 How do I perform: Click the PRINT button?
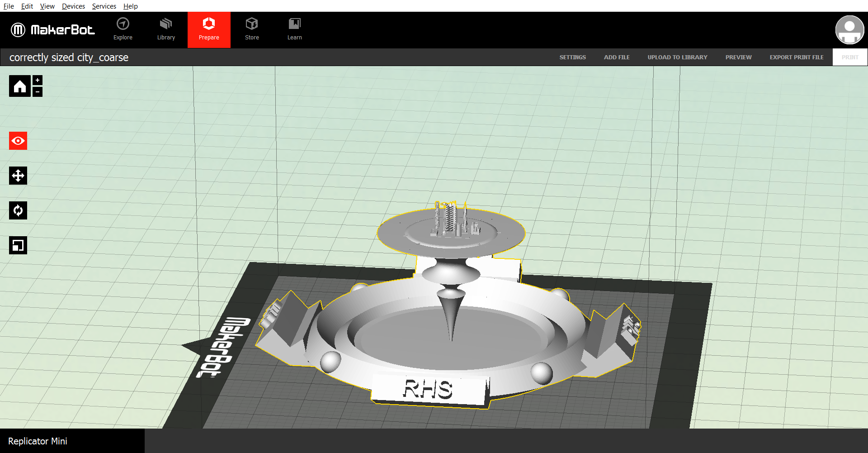(850, 57)
